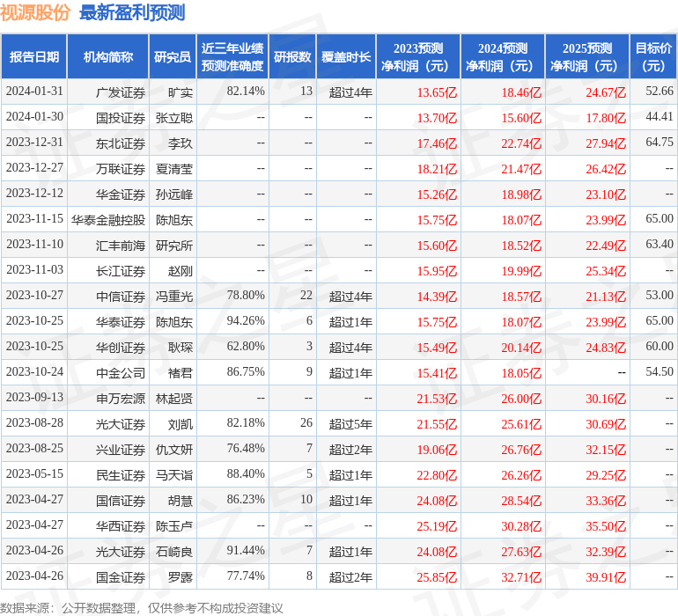
Task: Click accuracy value 78.80%
Action: (246, 296)
